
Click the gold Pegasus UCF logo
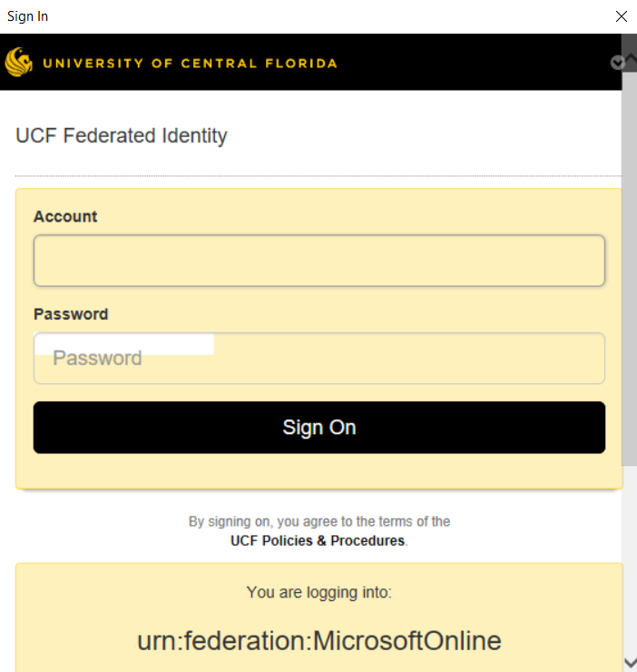[18, 62]
